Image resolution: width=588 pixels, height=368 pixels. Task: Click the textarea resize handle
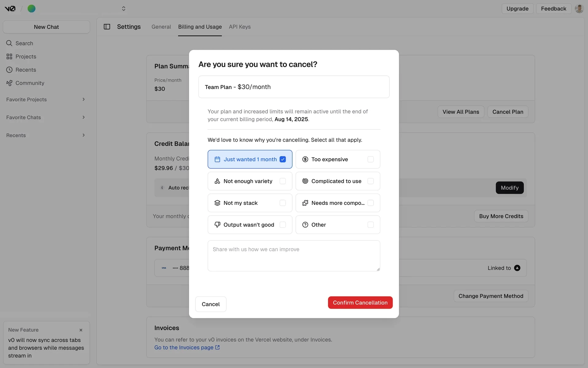pos(378,269)
